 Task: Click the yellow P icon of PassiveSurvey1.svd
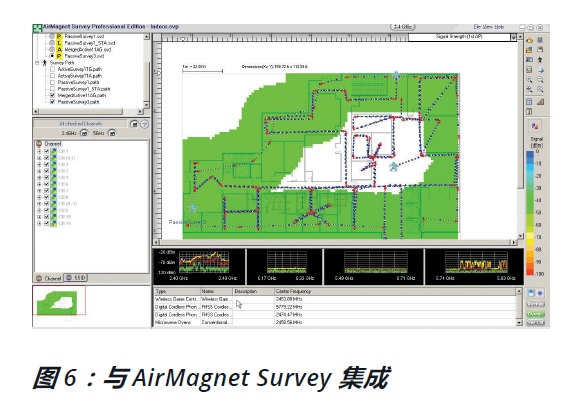coord(59,36)
